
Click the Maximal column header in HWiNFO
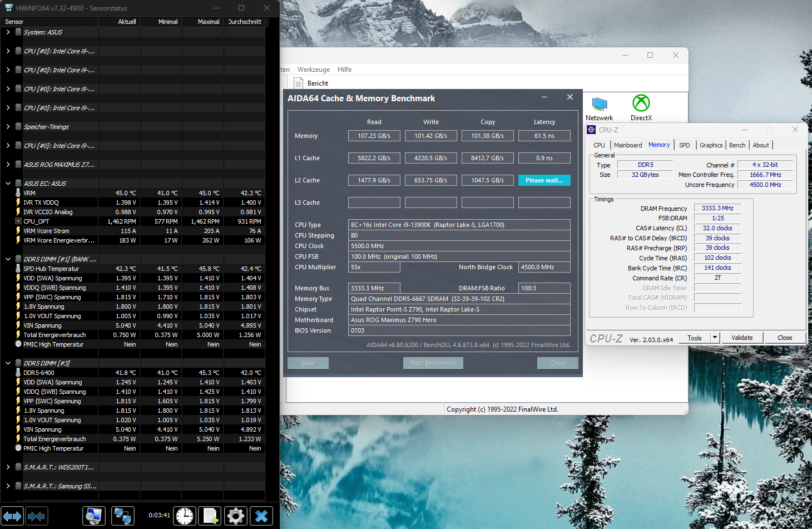(202, 22)
